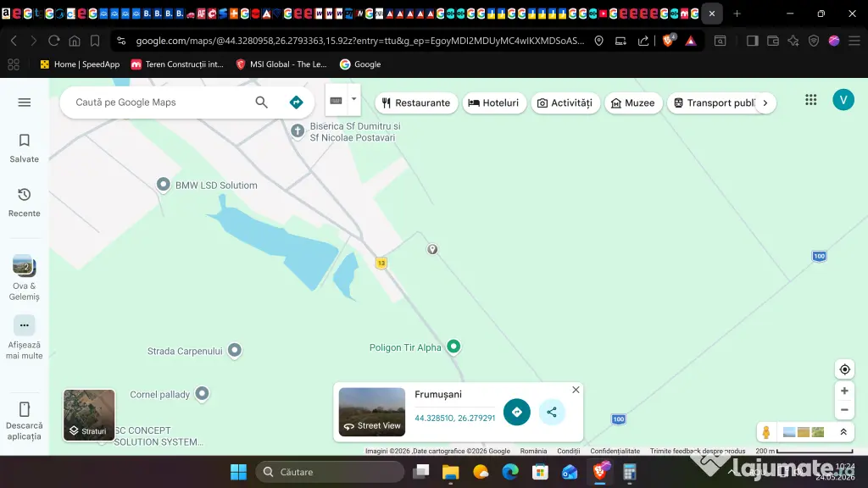Image resolution: width=868 pixels, height=488 pixels.
Task: Click Afișează mai multe three-dots button
Action: pyautogui.click(x=25, y=325)
